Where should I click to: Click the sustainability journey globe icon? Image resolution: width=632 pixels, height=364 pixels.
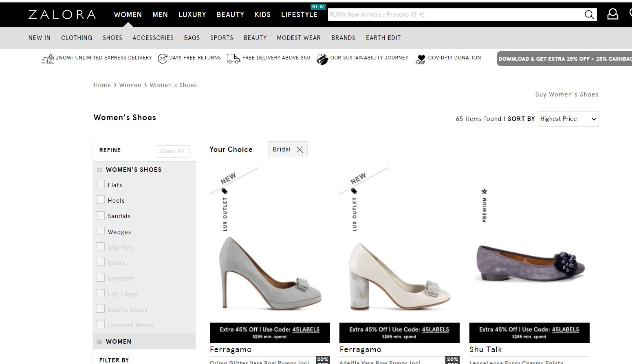(322, 59)
